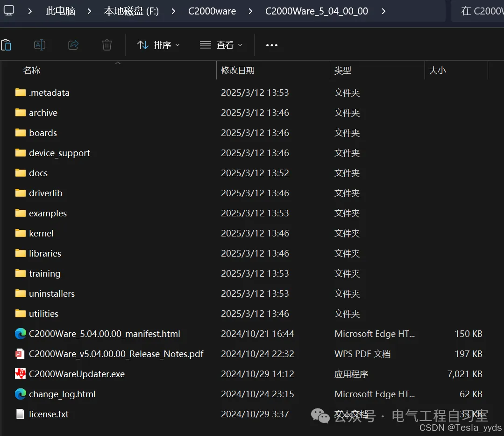Click text file icon of license.txt
The height and width of the screenshot is (436, 504).
click(x=20, y=414)
